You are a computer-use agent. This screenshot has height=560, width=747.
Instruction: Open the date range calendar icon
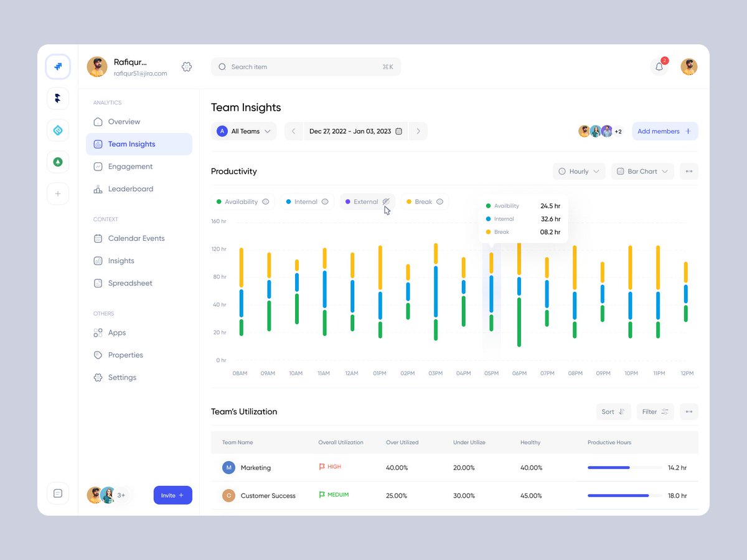pyautogui.click(x=399, y=131)
